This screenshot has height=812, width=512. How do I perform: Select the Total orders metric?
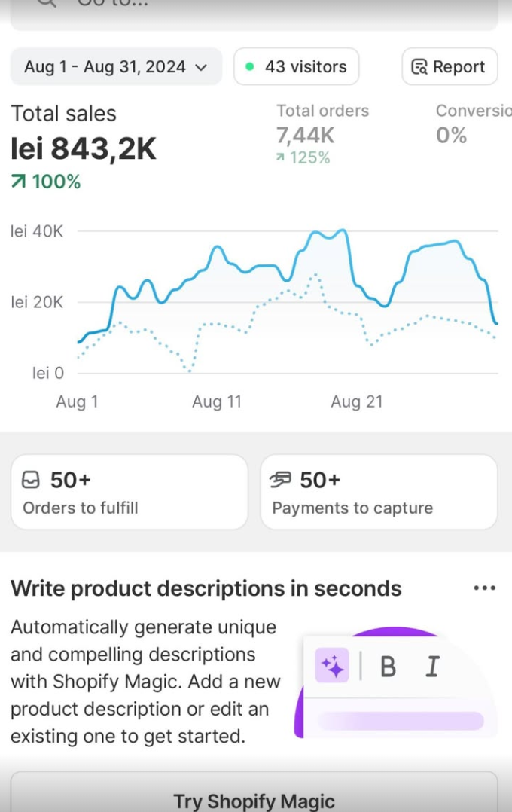click(x=322, y=133)
